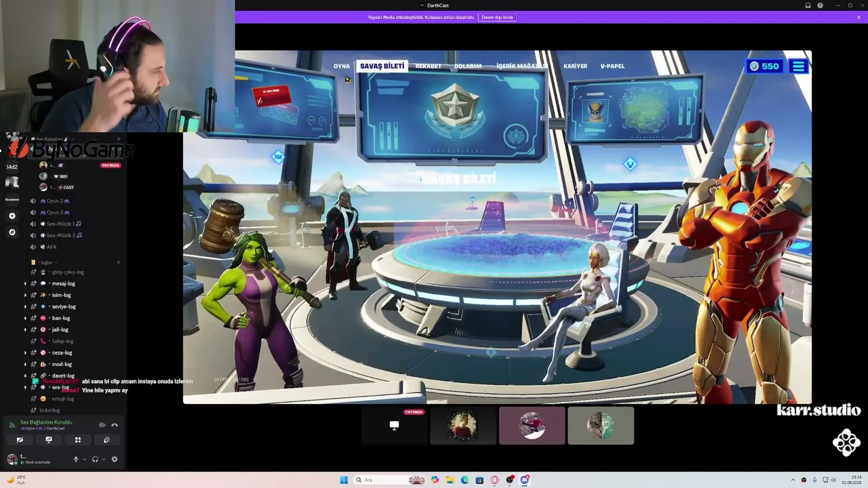The image size is (868, 488).
Task: Select the screen share stream tile
Action: tap(394, 426)
